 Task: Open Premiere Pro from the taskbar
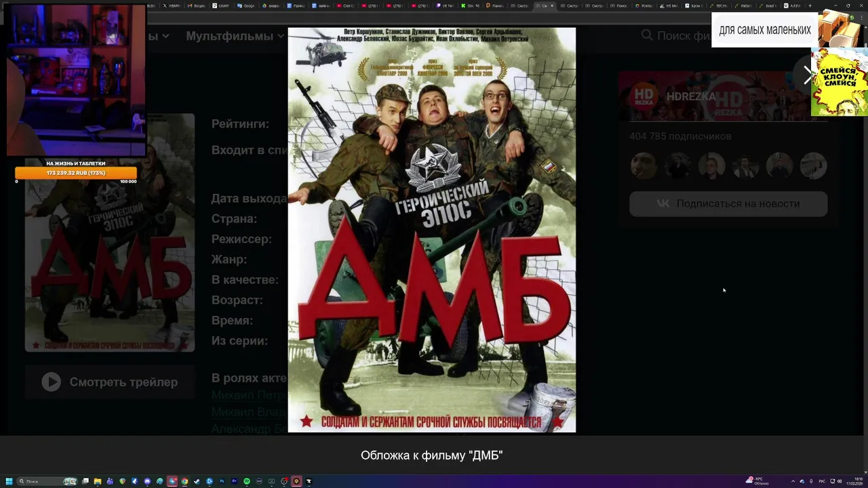(234, 481)
